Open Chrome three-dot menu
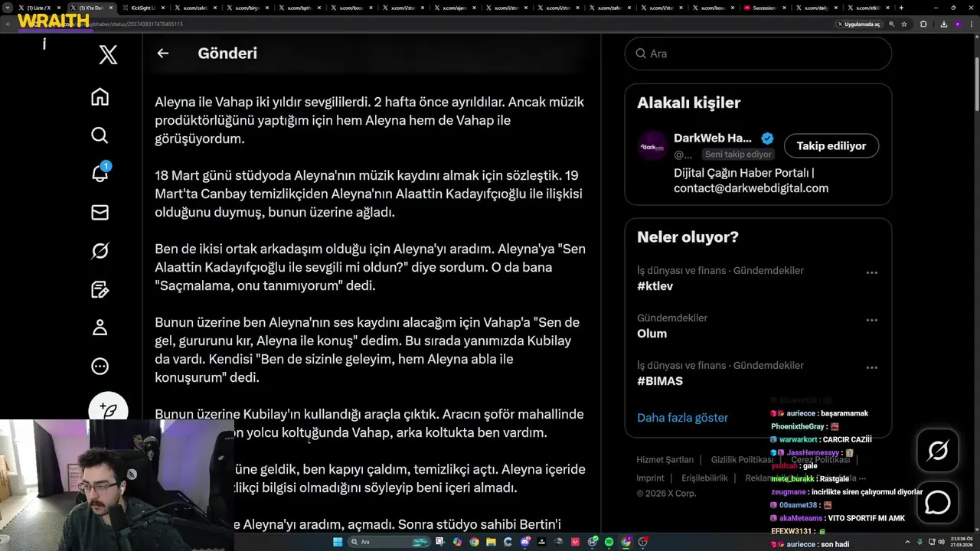Image resolution: width=980 pixels, height=551 pixels. pos(971,24)
